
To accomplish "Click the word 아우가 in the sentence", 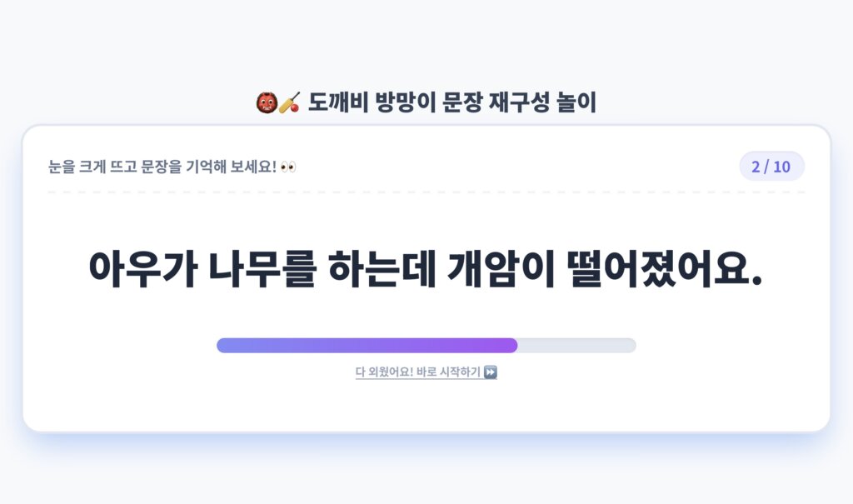I will point(143,269).
